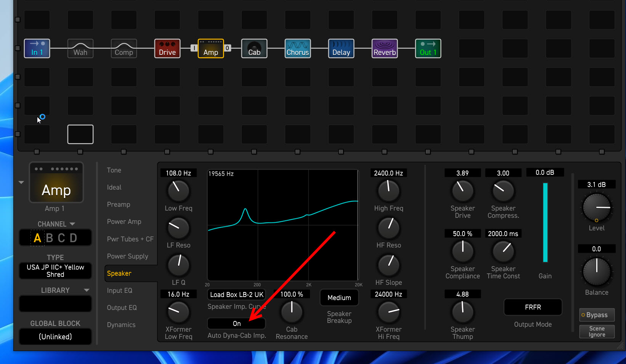Open the Speaker page
This screenshot has height=364, width=626.
click(x=119, y=273)
